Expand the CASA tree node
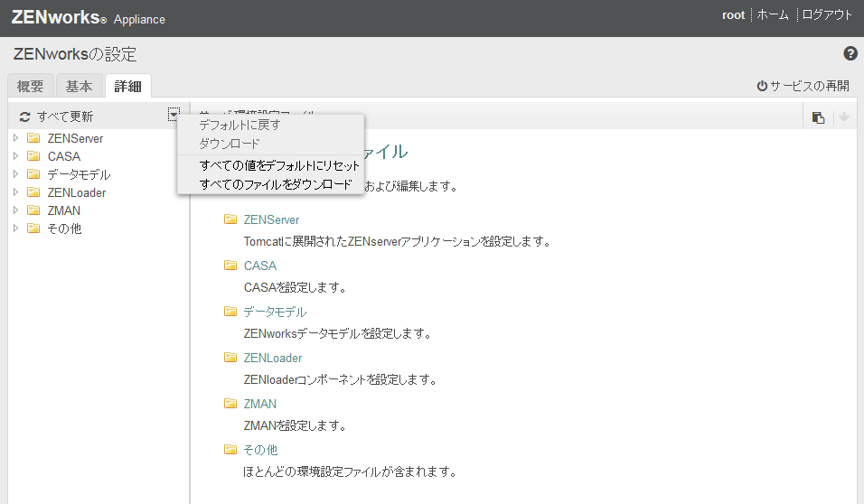This screenshot has height=504, width=864. click(15, 156)
